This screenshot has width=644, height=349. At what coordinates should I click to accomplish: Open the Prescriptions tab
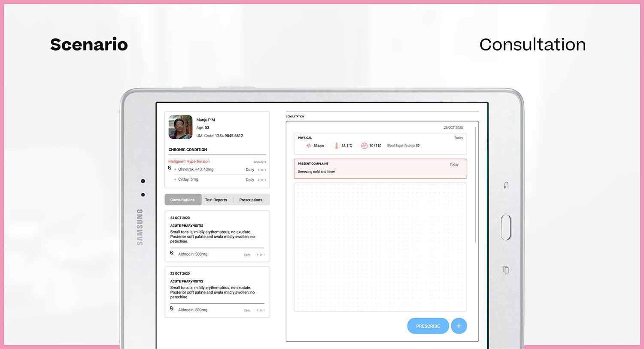(251, 200)
